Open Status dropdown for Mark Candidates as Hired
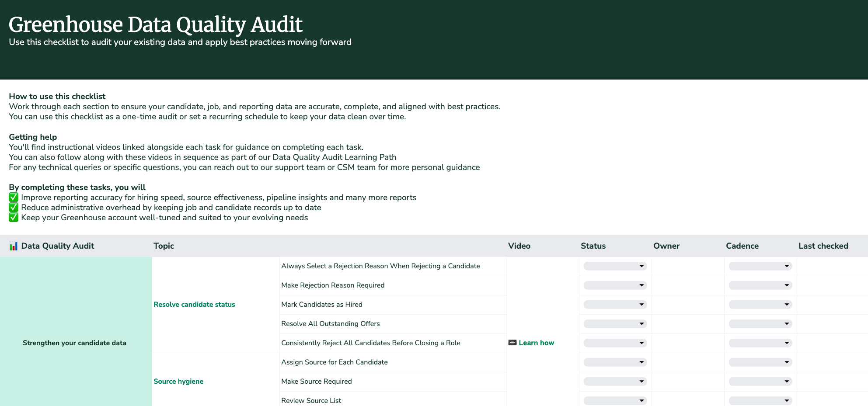The width and height of the screenshot is (868, 406). point(615,305)
